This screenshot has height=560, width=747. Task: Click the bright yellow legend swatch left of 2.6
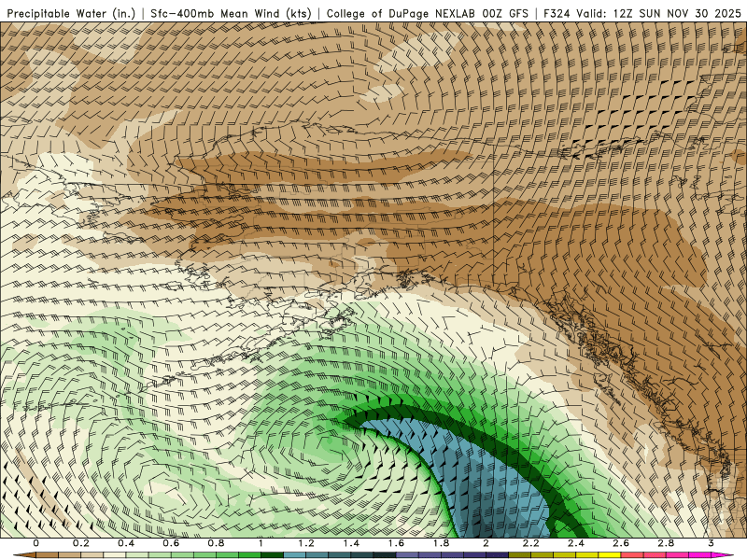[610, 555]
